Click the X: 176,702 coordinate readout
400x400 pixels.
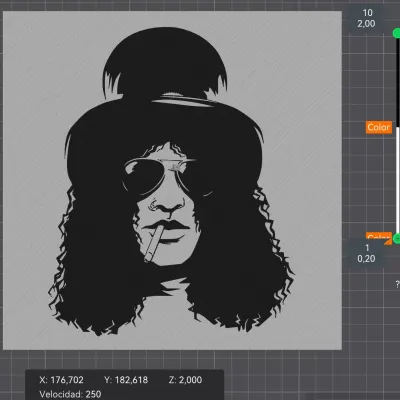(61, 380)
